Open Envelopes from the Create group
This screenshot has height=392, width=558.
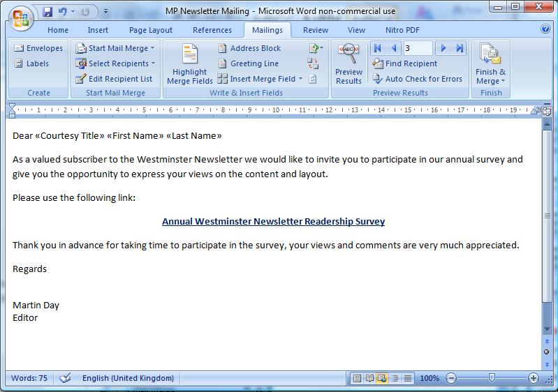tap(38, 48)
